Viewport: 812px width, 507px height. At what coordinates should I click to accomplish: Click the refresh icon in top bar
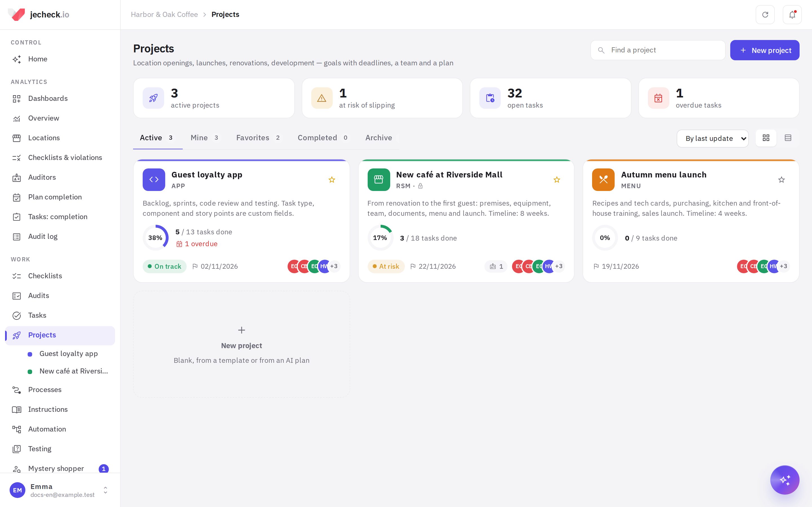(x=765, y=15)
